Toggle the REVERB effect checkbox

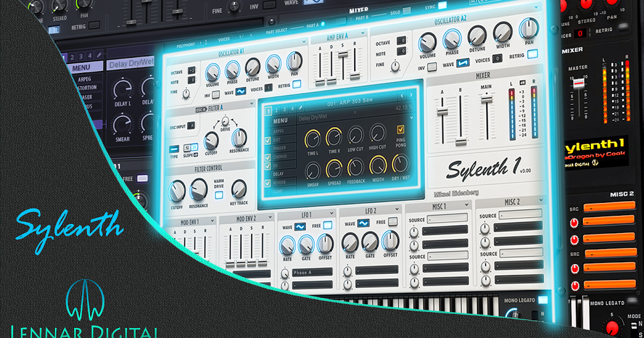(x=268, y=183)
